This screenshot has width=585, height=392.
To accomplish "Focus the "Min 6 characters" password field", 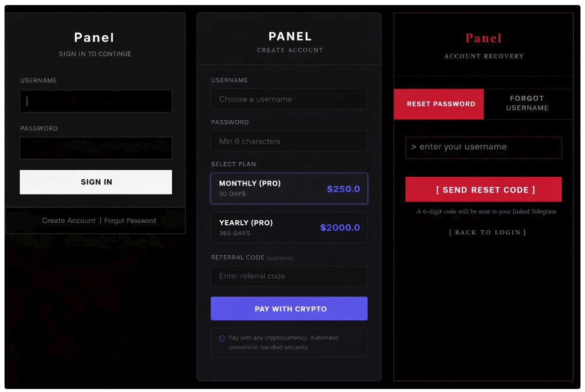I will tap(289, 141).
